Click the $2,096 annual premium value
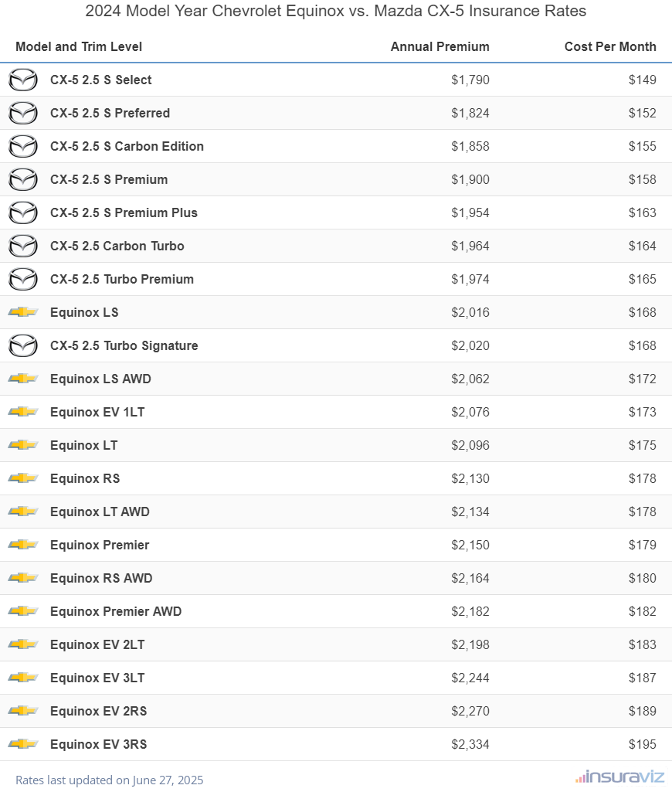 470,445
